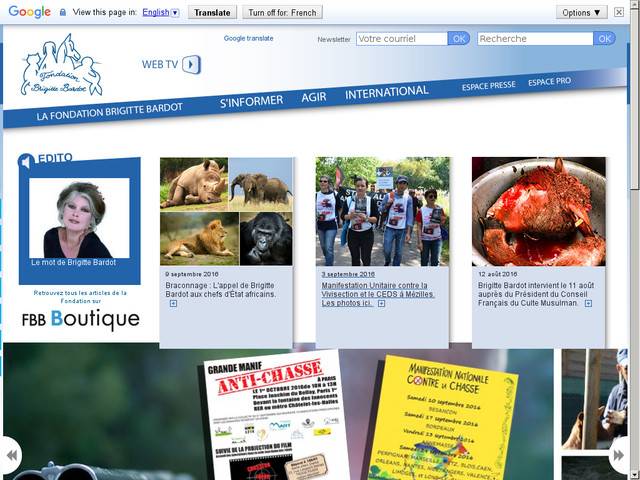Open the Mézilles protest march photo
The width and height of the screenshot is (640, 480).
(x=382, y=211)
